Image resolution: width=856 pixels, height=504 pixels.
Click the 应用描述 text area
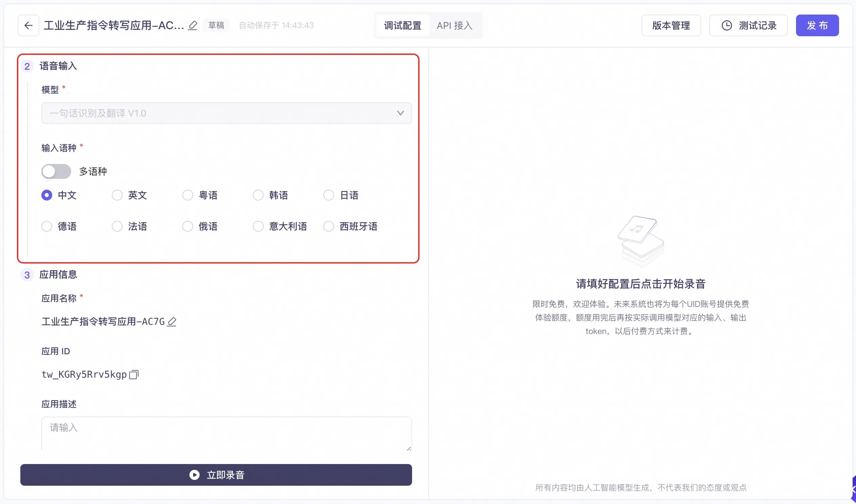pos(227,434)
